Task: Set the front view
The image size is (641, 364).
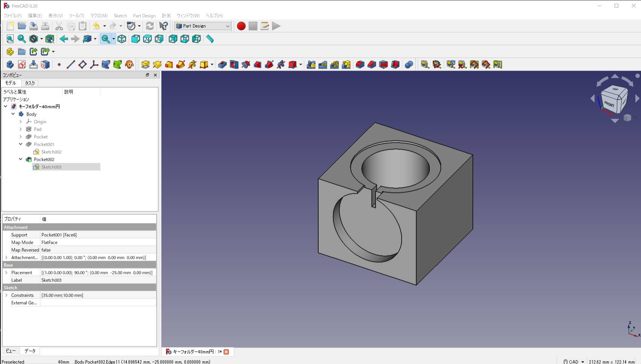Action: point(136,39)
